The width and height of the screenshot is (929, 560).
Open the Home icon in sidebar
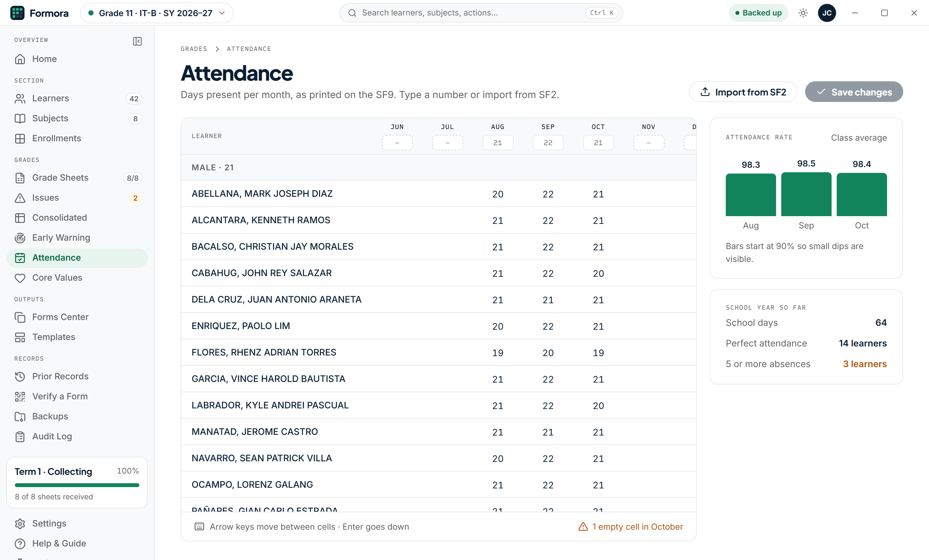[20, 59]
